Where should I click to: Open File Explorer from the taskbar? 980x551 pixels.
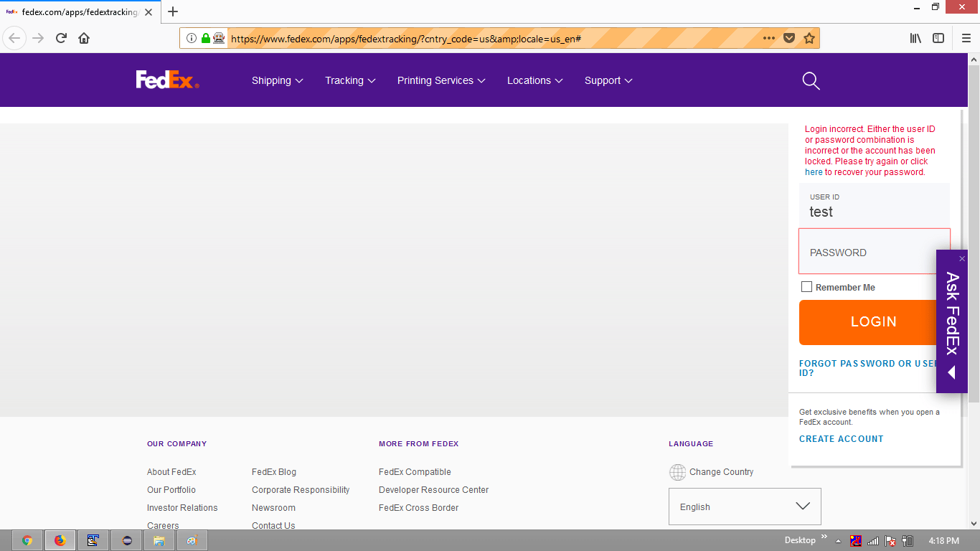tap(159, 540)
